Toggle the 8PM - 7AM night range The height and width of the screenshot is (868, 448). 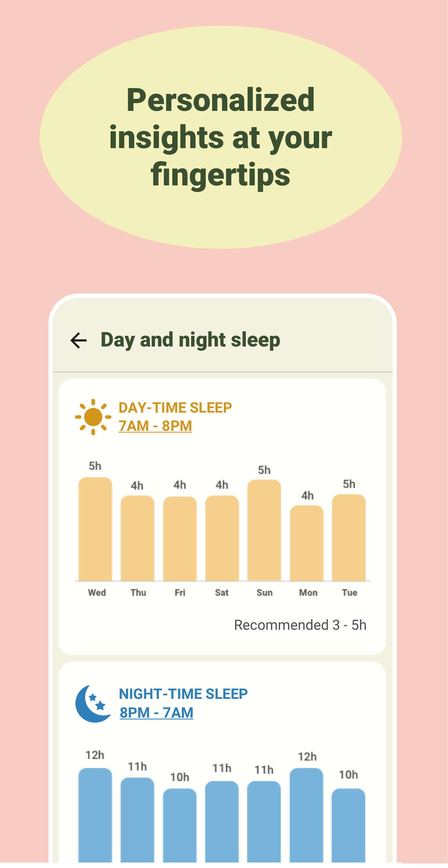tap(156, 713)
